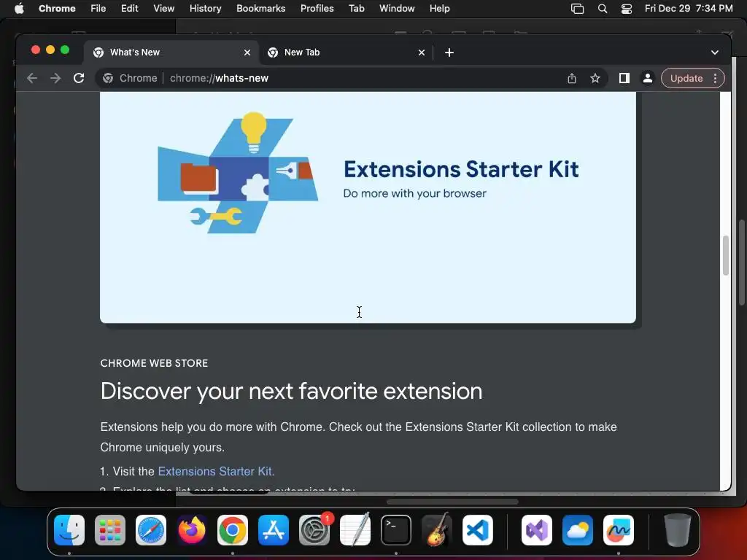Open the side panel icon
747x560 pixels.
pos(624,78)
